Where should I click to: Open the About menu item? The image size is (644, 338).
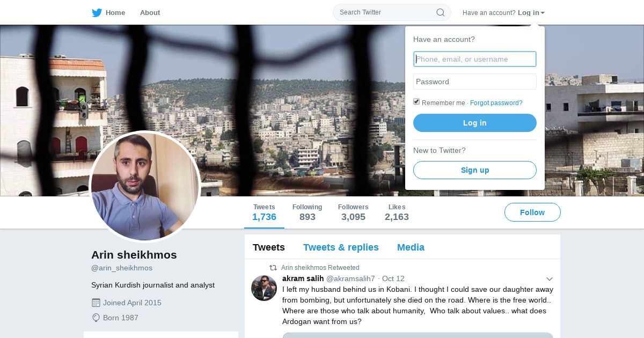click(x=150, y=12)
